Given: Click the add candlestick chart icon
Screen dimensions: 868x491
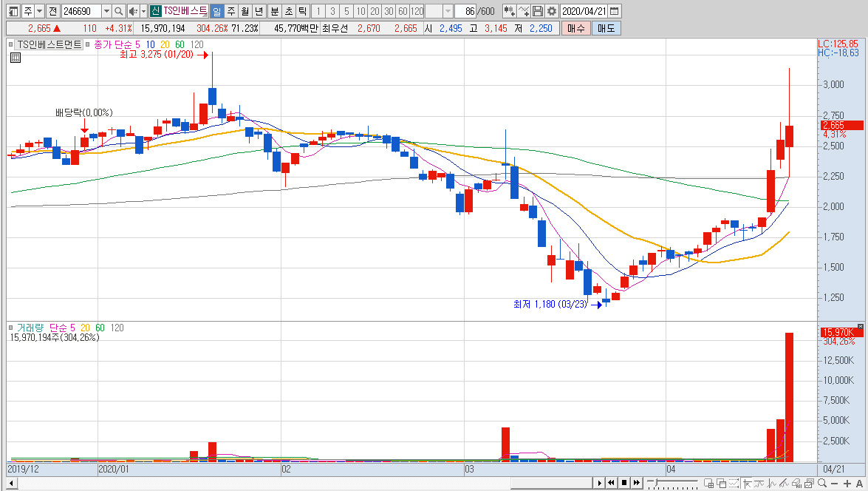Looking at the screenshot, I should coord(509,11).
